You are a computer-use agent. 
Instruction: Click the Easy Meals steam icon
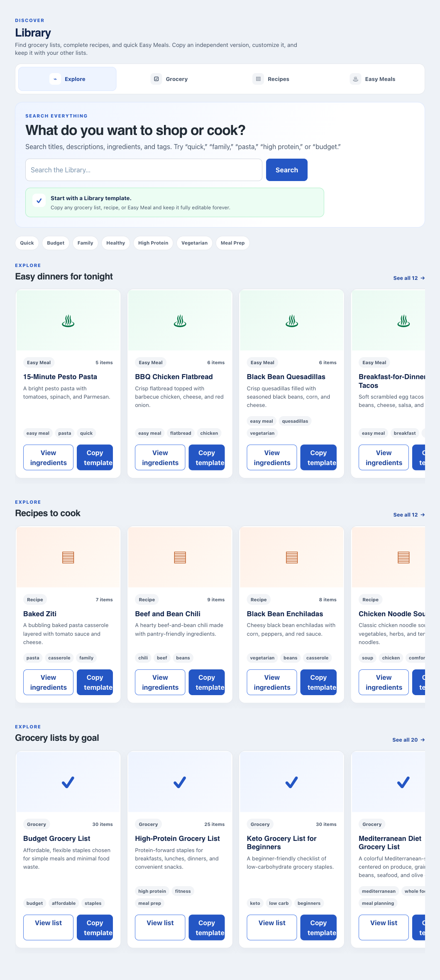(355, 79)
